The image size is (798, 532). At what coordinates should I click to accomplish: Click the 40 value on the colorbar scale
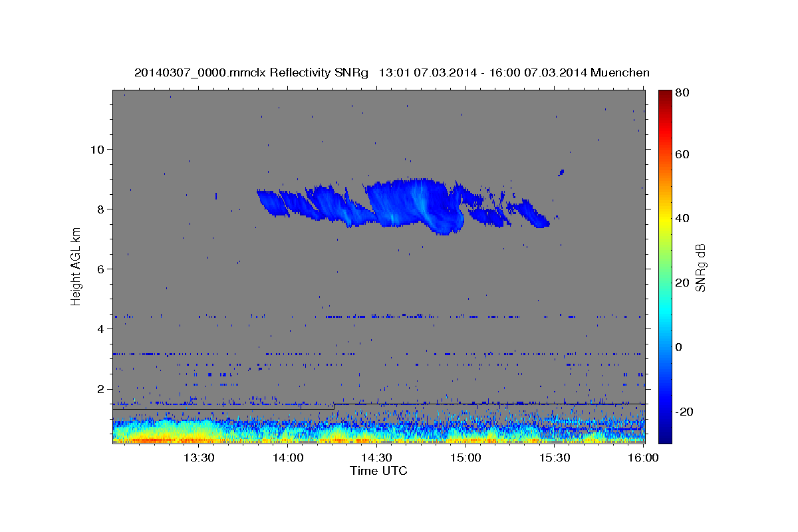[x=682, y=218]
